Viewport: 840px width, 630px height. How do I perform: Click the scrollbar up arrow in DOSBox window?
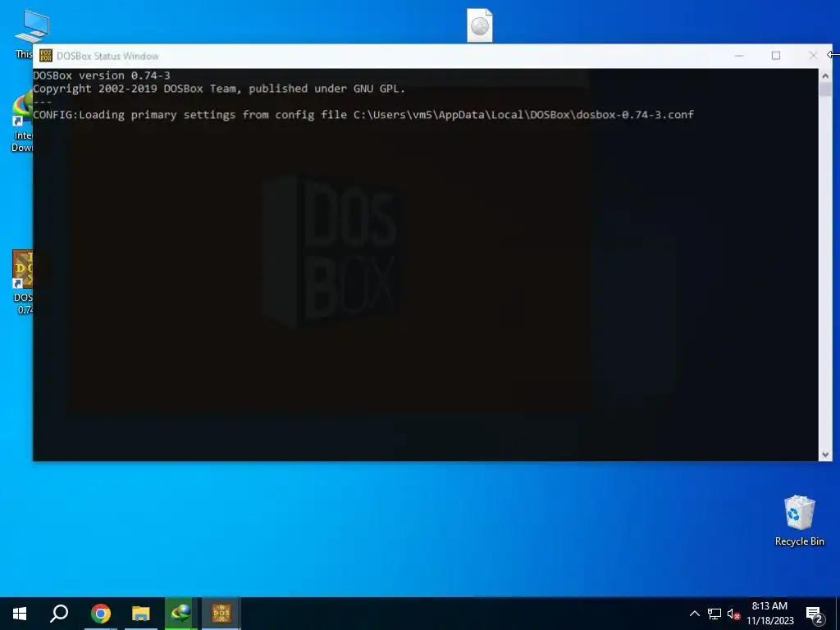[x=825, y=75]
